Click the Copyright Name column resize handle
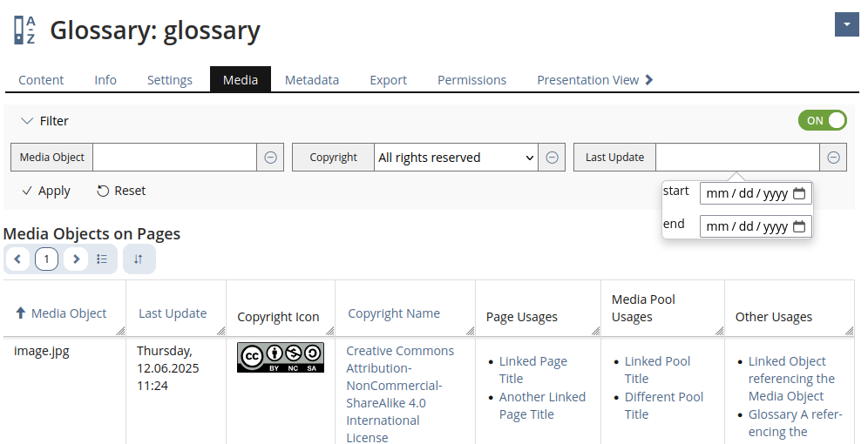 (x=470, y=331)
